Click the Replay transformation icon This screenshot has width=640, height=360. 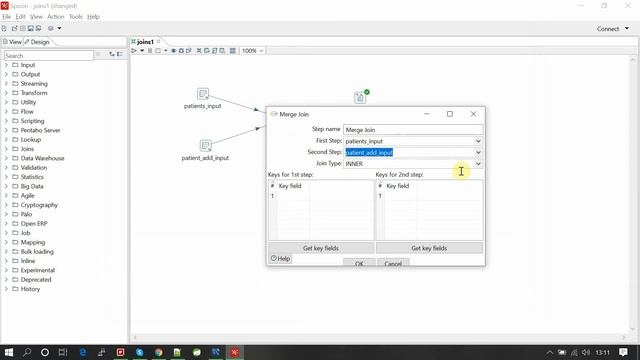189,51
